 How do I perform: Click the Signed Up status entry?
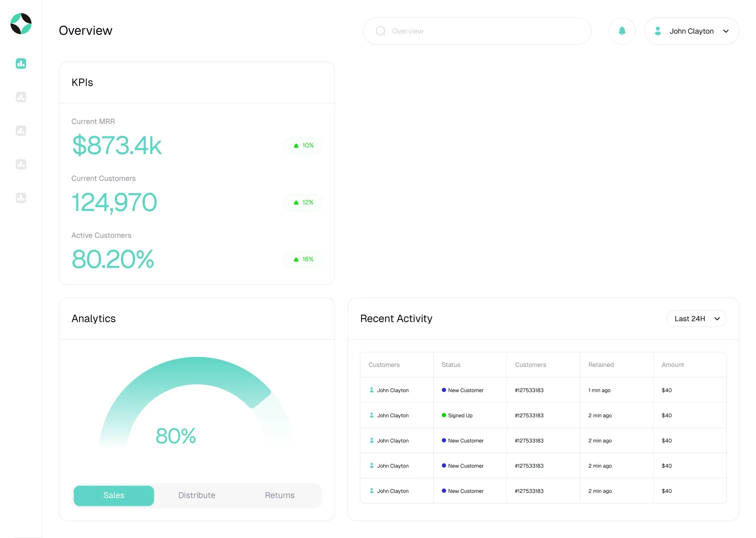460,416
